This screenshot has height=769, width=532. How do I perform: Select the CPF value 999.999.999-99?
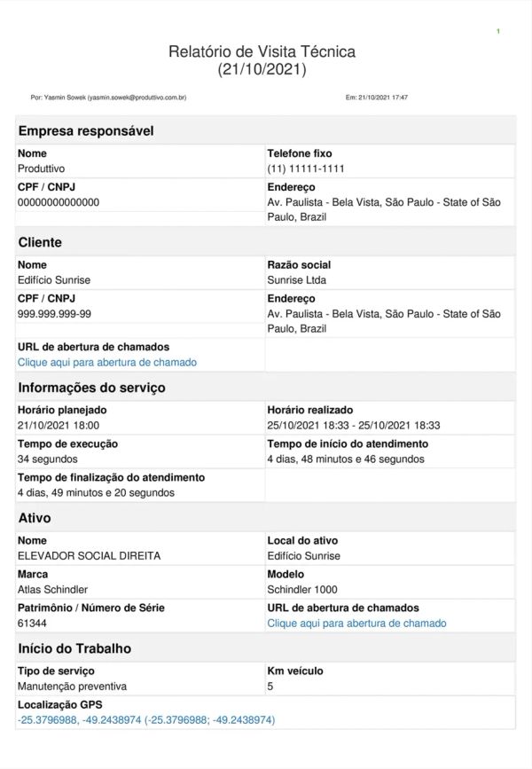54,314
